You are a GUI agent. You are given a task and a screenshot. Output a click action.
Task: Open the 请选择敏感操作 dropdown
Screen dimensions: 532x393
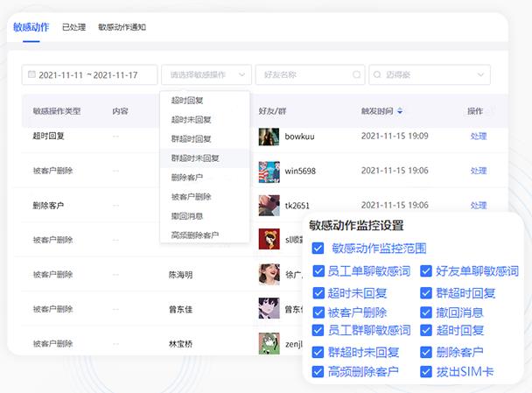(206, 74)
